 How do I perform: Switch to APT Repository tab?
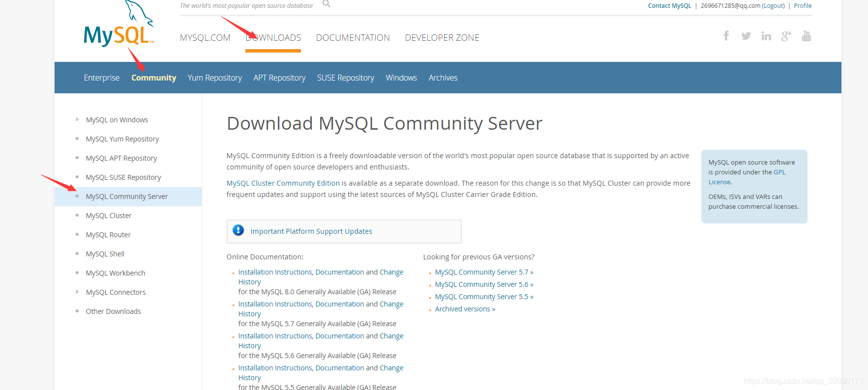tap(279, 78)
